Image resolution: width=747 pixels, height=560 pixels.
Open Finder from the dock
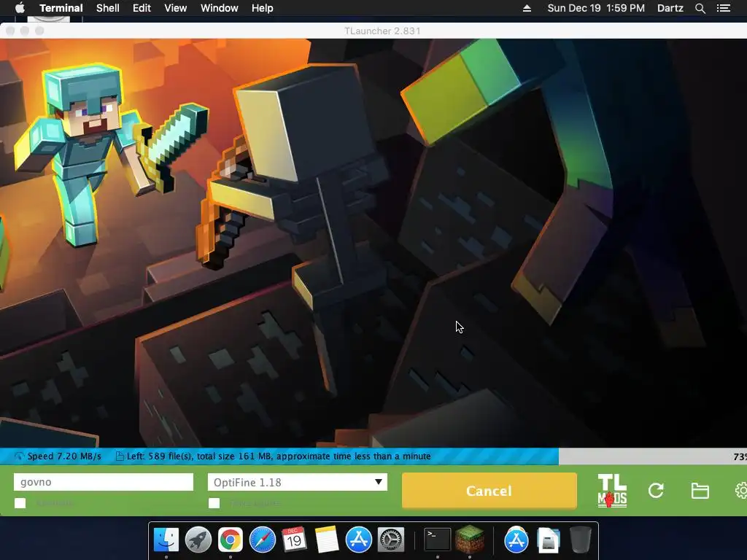[x=166, y=540]
